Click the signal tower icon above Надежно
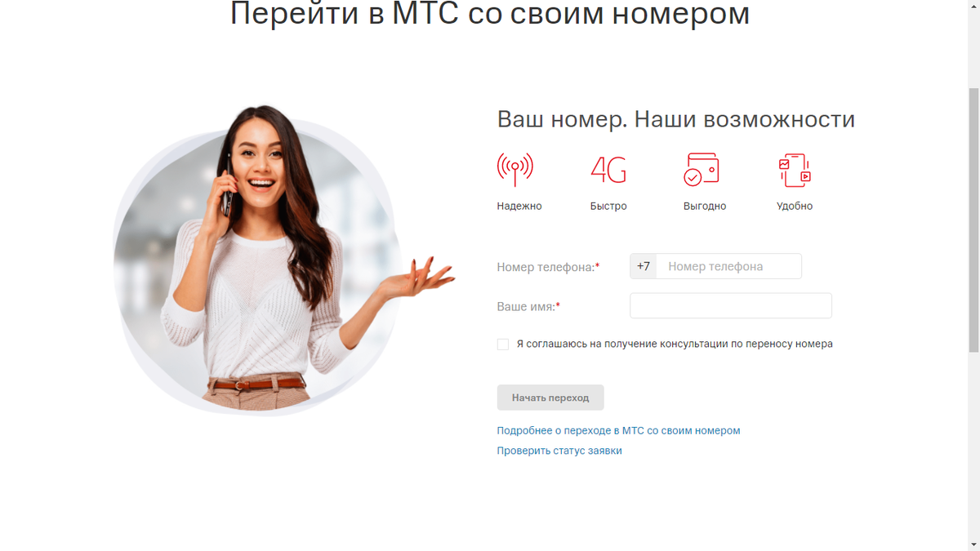980x551 pixels. point(515,170)
